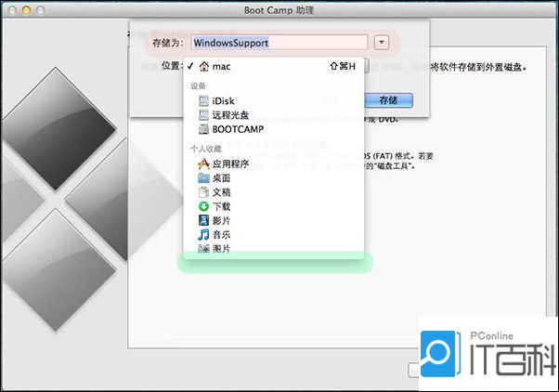Click the green 下载 downloads icon
559x392 pixels.
[x=203, y=206]
